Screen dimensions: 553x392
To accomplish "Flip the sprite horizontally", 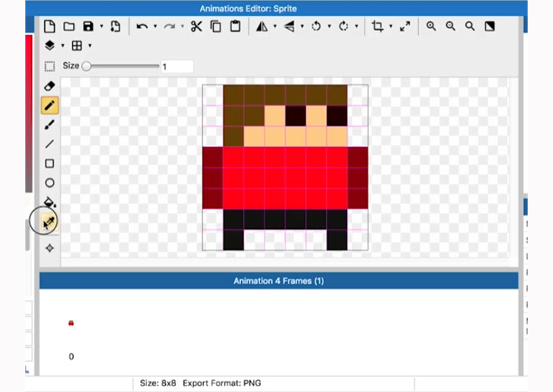I will click(262, 26).
